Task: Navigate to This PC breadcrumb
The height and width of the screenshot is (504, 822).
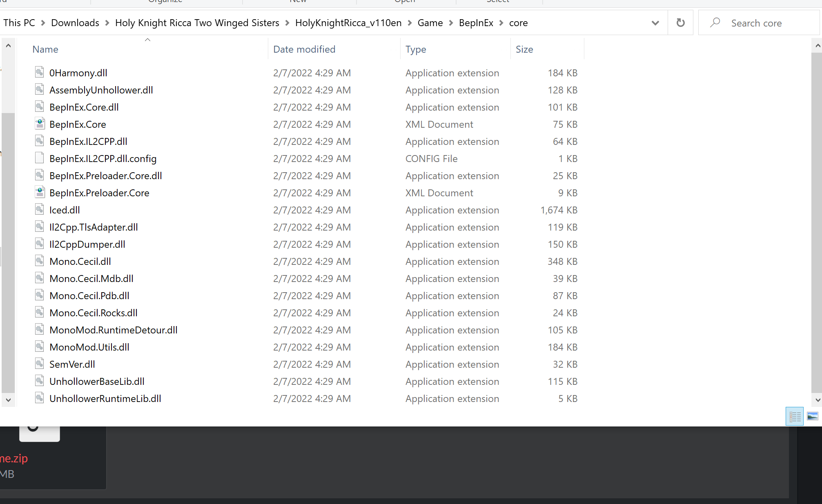Action: point(19,23)
